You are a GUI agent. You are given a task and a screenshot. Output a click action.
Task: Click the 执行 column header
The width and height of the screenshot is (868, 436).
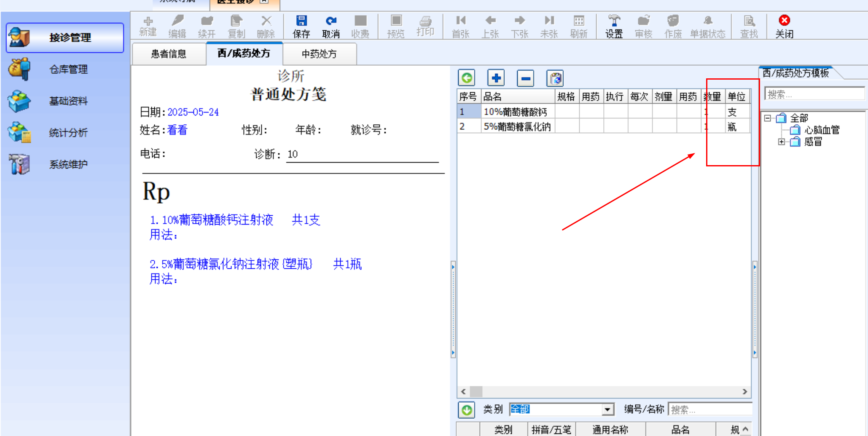tap(615, 97)
